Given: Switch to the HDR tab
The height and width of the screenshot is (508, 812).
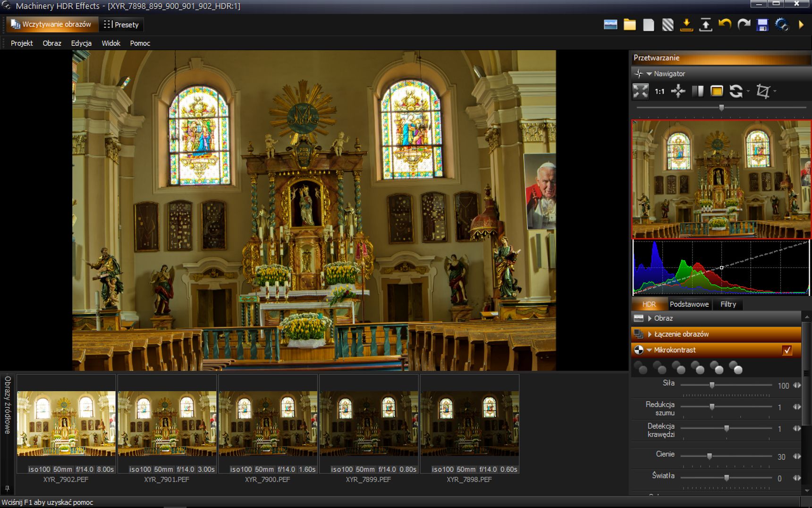Looking at the screenshot, I should (649, 304).
